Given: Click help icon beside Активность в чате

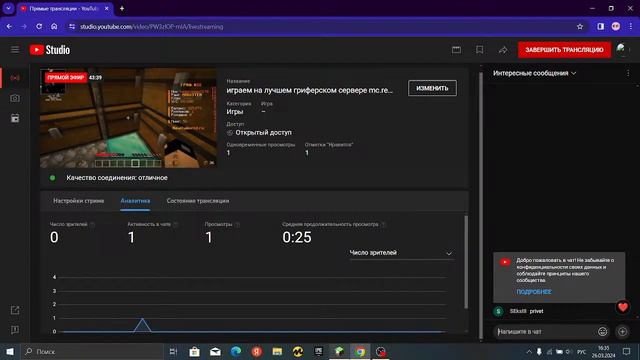Looking at the screenshot, I should pos(176,224).
